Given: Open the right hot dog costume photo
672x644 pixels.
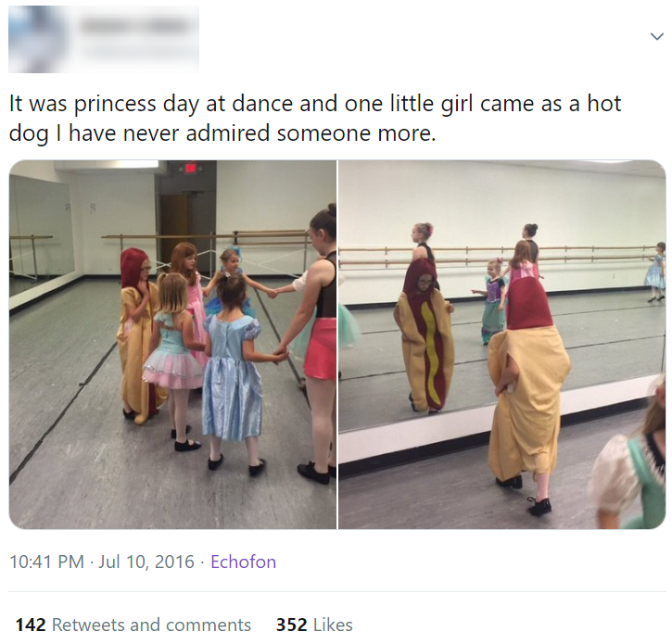Looking at the screenshot, I should click(501, 345).
